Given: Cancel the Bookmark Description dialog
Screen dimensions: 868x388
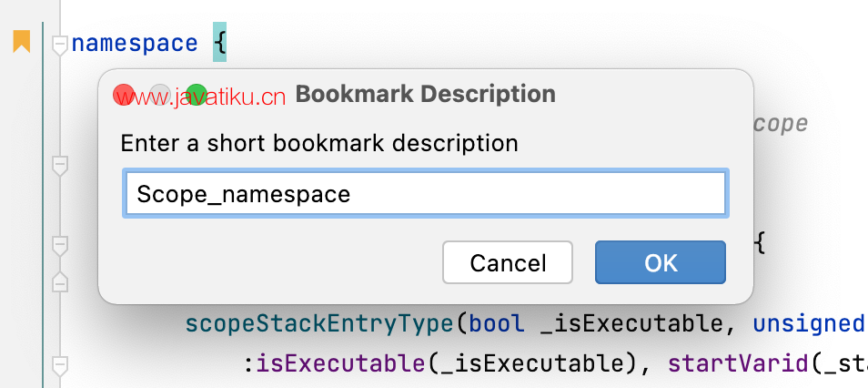Looking at the screenshot, I should coord(508,262).
